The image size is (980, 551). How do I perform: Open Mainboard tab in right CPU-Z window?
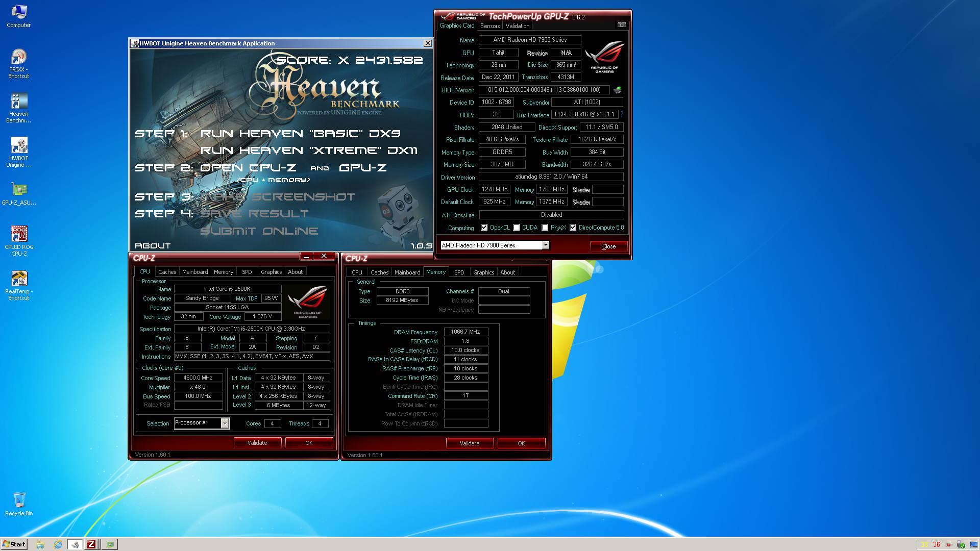pos(407,272)
